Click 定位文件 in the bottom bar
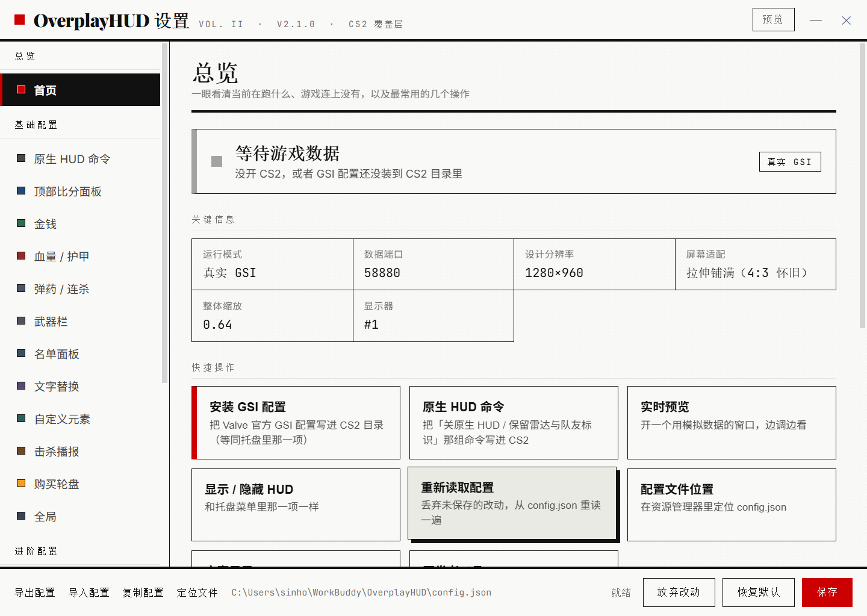 (x=197, y=593)
